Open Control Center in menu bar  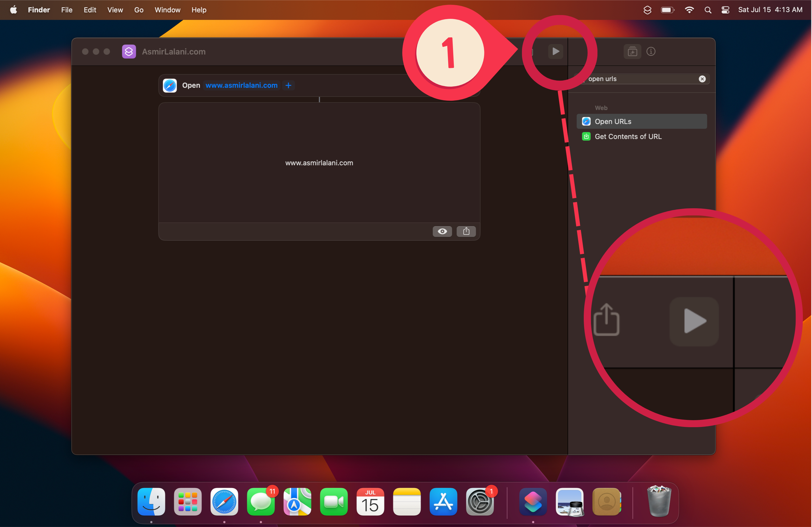coord(725,10)
